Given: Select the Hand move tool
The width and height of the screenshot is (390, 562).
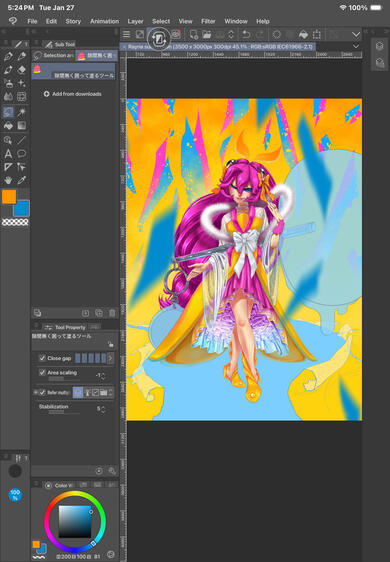Looking at the screenshot, I should coord(8,180).
